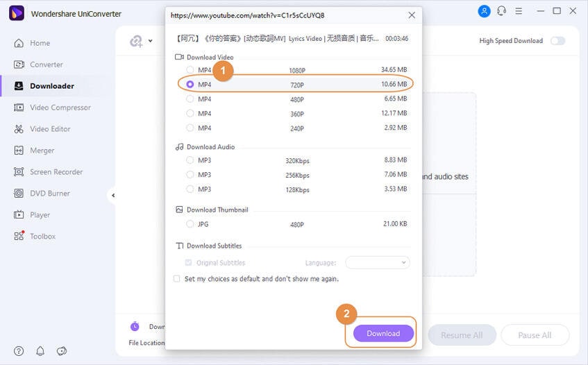Click the Download Thumbnail section heading
Screen dimensions: 588x365
[x=217, y=210]
